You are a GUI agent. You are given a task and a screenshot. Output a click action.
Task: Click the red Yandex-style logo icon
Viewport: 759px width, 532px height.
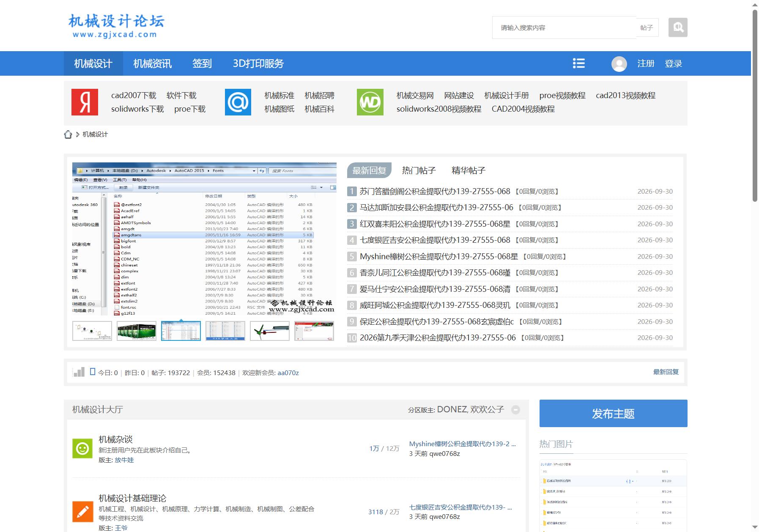pyautogui.click(x=85, y=102)
